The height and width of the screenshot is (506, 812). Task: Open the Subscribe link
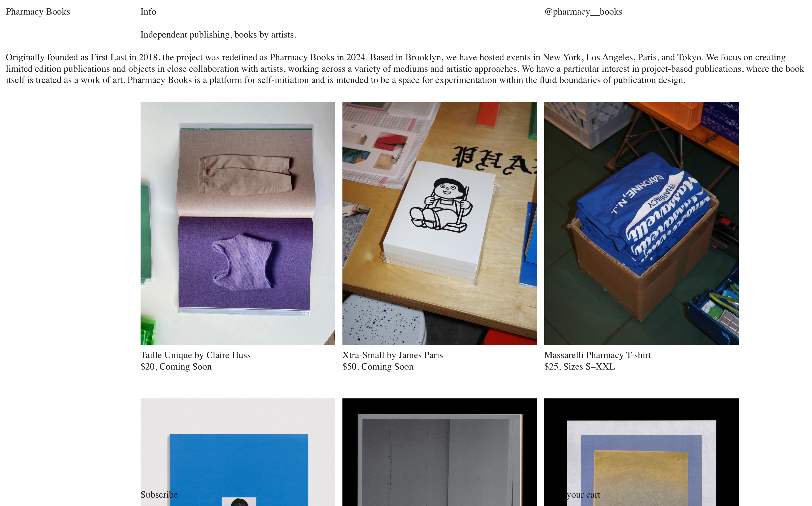159,495
